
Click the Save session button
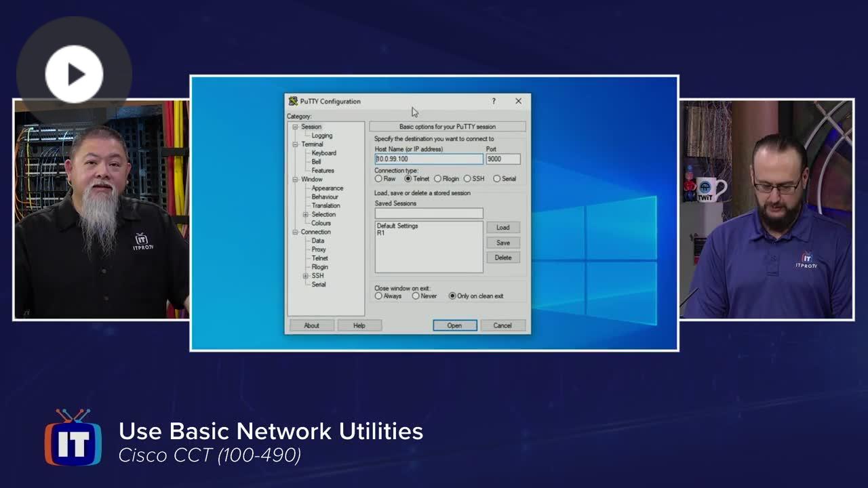pos(503,243)
